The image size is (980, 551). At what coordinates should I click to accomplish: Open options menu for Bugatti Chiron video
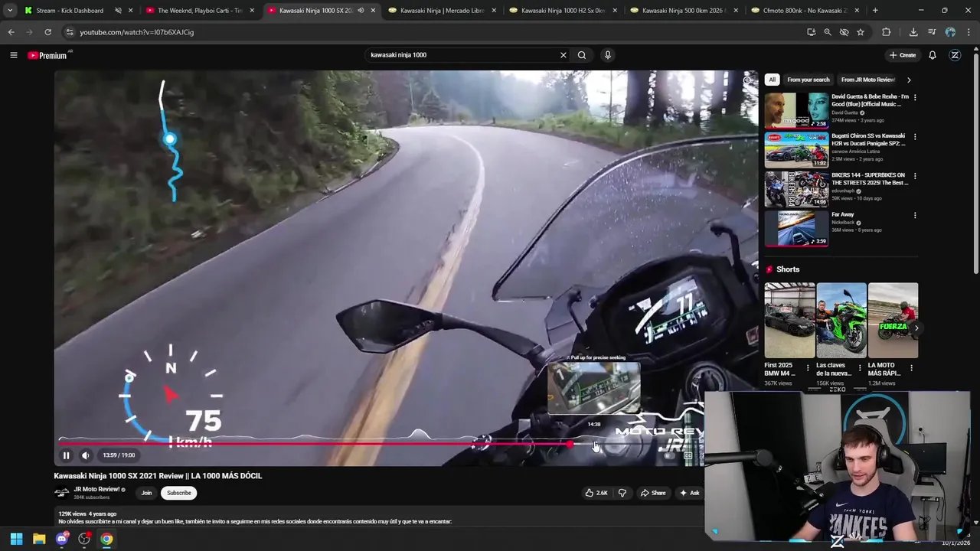[915, 136]
